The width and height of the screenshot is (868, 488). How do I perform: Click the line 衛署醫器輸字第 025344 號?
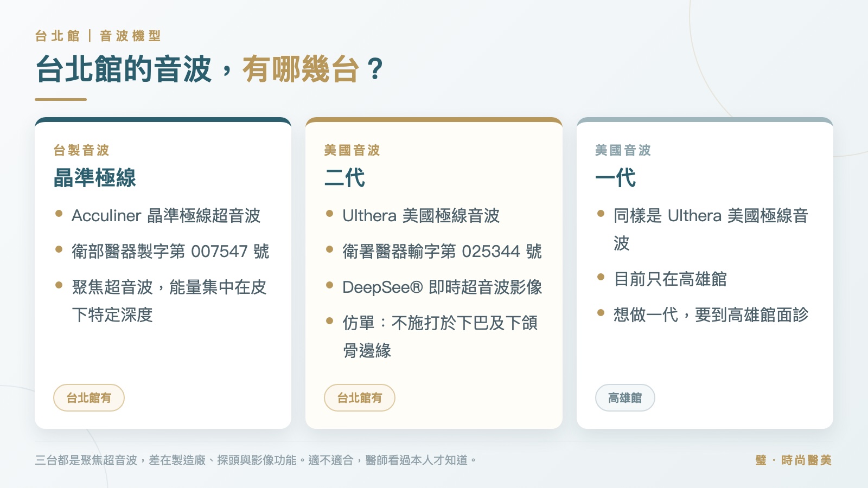(442, 252)
